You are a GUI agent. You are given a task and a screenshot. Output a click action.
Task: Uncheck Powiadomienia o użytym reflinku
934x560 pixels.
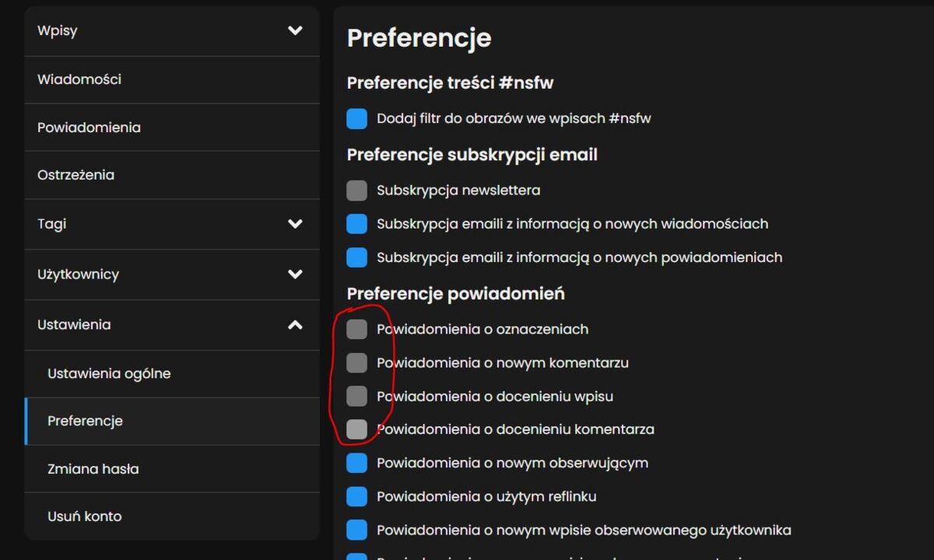pos(356,496)
